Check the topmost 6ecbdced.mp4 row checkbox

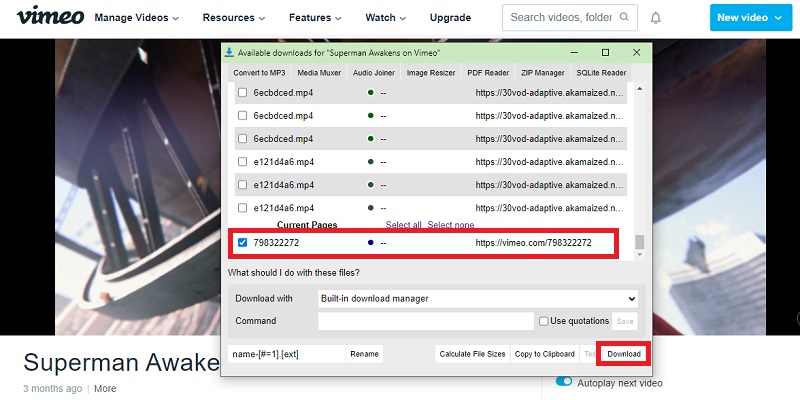(242, 93)
